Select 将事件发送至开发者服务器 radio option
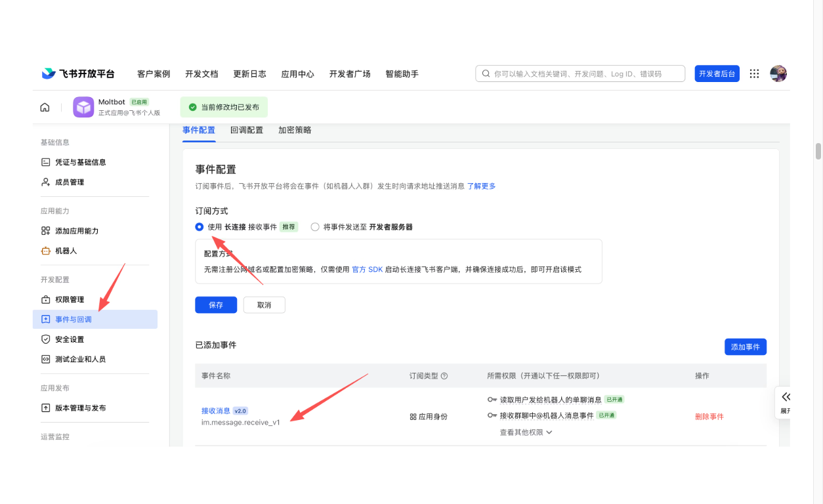823x504 pixels. 315,227
